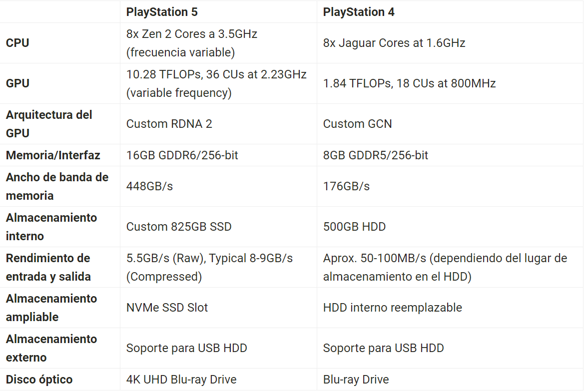The width and height of the screenshot is (584, 392).
Task: Click the 16GB GDDR6/256-bit cell
Action: tap(182, 155)
